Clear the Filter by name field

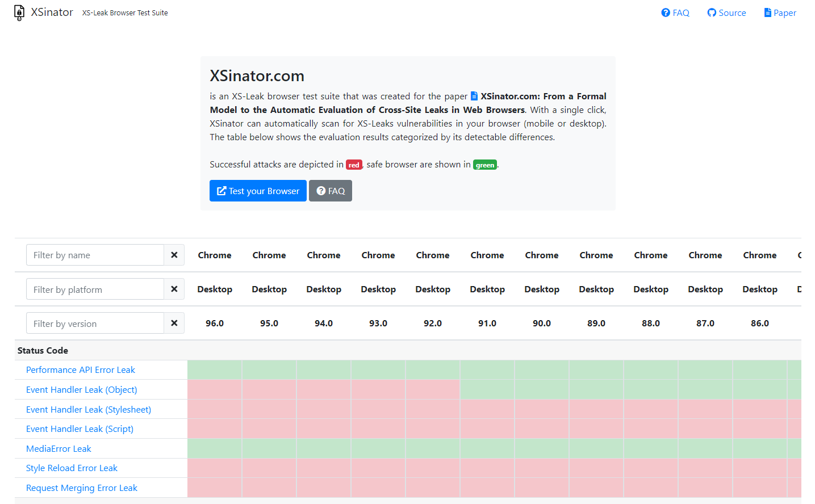click(x=174, y=255)
